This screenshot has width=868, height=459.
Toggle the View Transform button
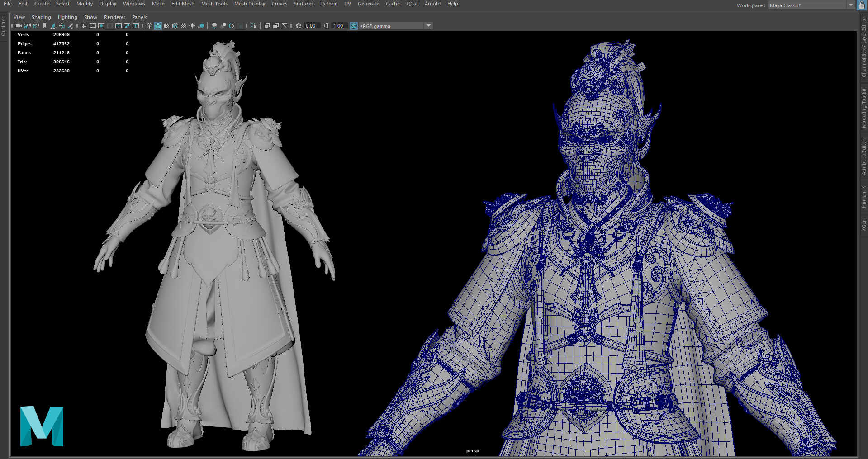pos(354,26)
